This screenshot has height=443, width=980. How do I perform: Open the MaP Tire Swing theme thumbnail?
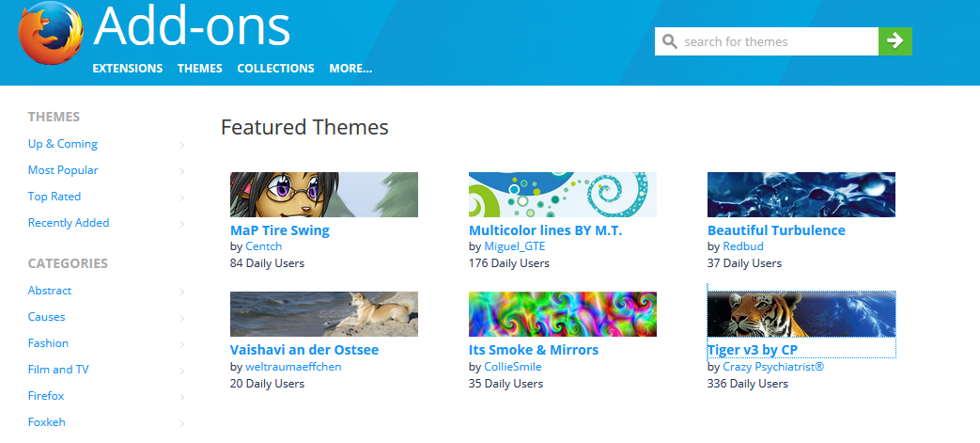(x=324, y=195)
